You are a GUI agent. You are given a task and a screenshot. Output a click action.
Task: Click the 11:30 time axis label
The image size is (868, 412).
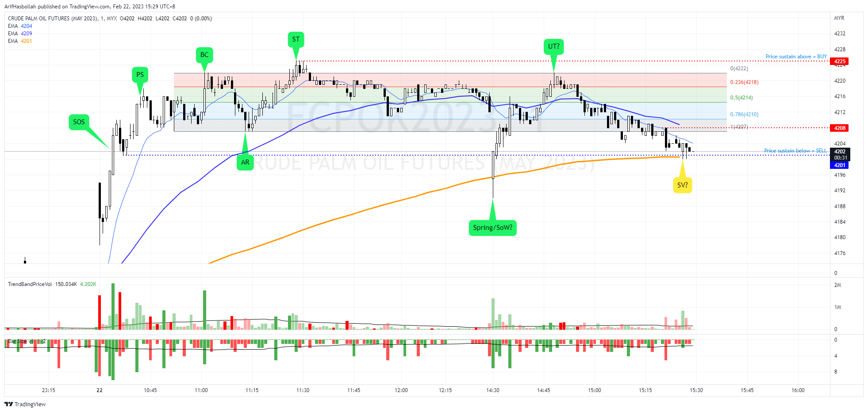[x=303, y=390]
